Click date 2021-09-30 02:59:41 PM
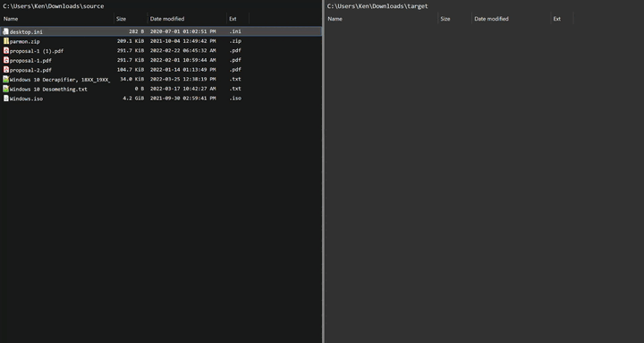The height and width of the screenshot is (343, 644). click(182, 99)
